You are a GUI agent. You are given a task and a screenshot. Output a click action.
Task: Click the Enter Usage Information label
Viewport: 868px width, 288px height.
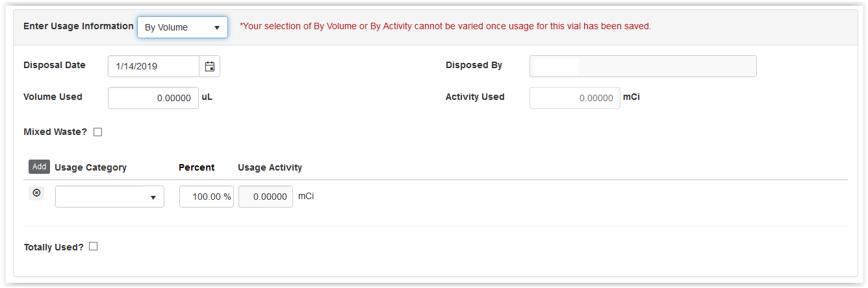78,27
